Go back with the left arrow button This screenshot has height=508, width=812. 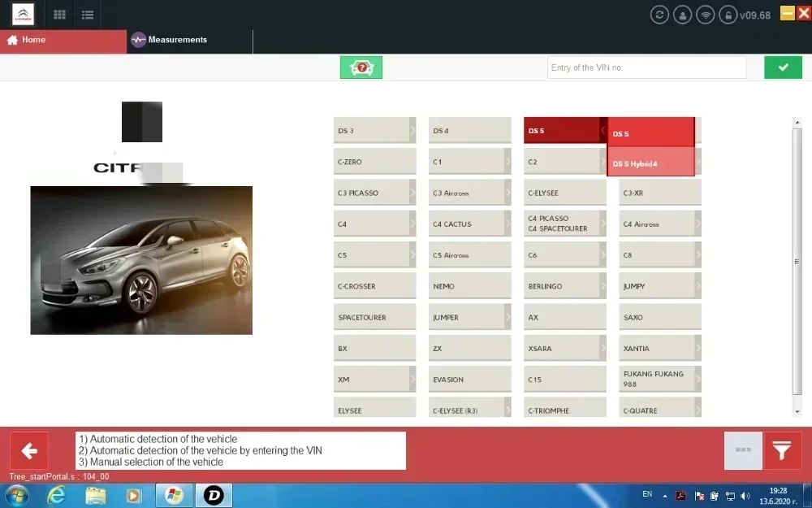coord(29,450)
